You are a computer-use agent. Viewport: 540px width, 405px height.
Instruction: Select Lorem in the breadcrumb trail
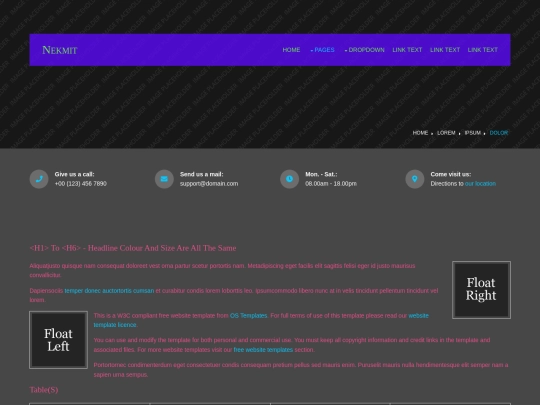pyautogui.click(x=446, y=133)
